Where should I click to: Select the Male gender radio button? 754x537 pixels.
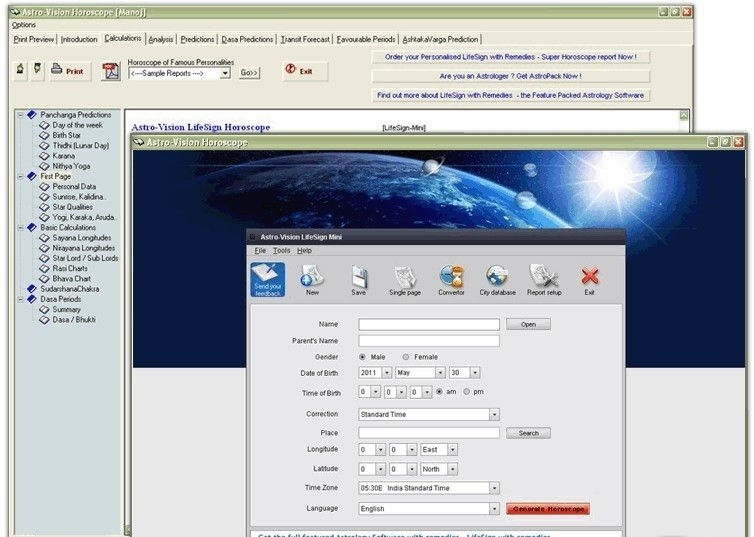(x=362, y=357)
